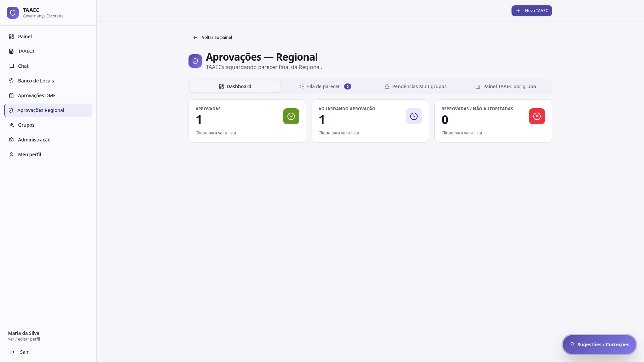Click Ver / editar perfil link
This screenshot has width=644, height=362.
click(24, 339)
